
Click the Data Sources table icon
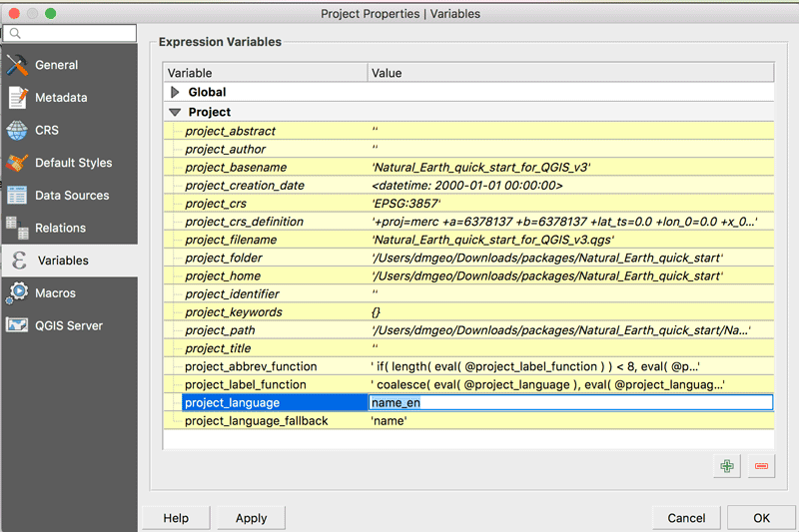pyautogui.click(x=17, y=196)
